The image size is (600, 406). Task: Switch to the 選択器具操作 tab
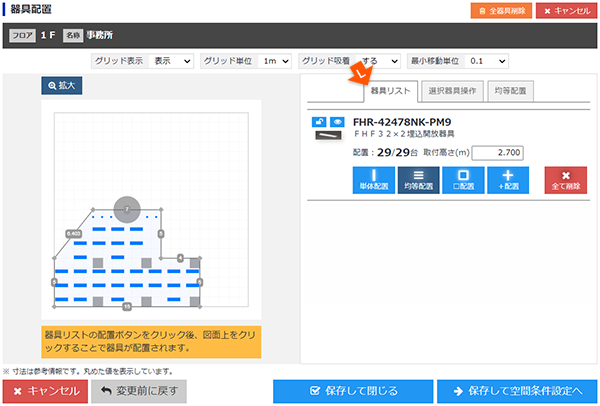452,91
